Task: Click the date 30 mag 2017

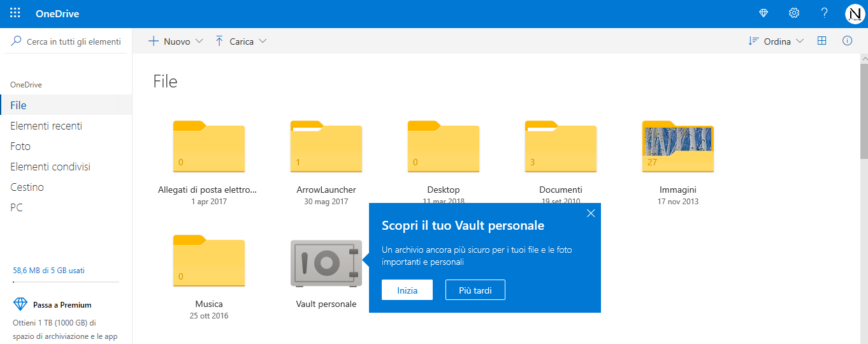Action: (326, 202)
